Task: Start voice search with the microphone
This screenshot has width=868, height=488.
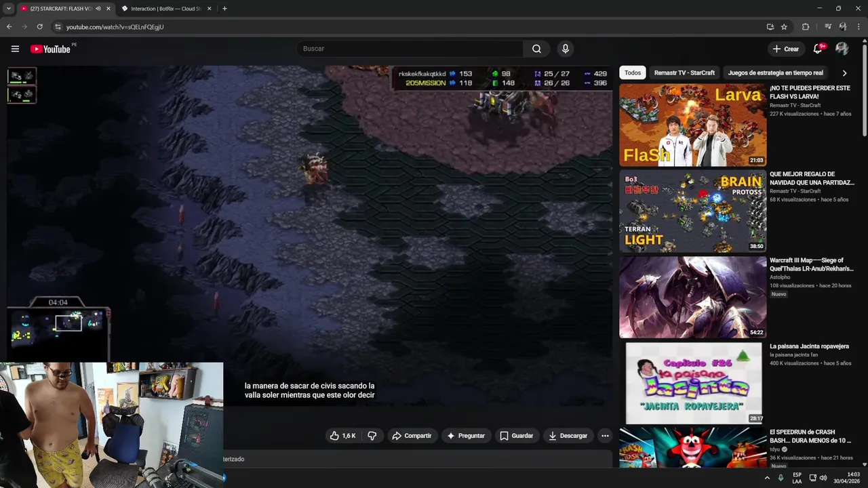Action: pyautogui.click(x=565, y=49)
